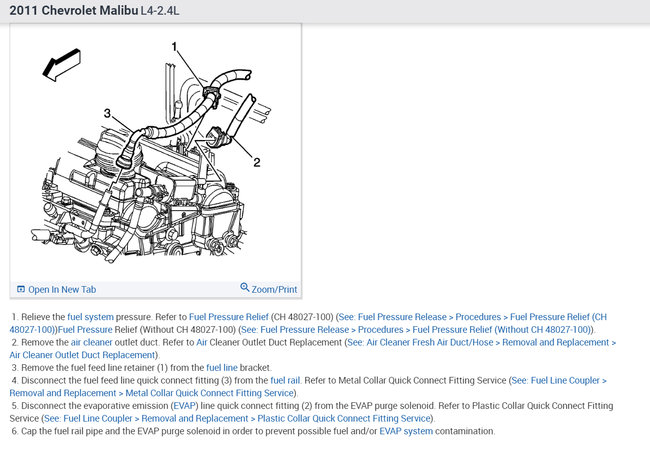The height and width of the screenshot is (450, 650).
Task: Click the 'Air' link in 'Air Cleaner Outlet Duct Replacement'
Action: [x=201, y=343]
